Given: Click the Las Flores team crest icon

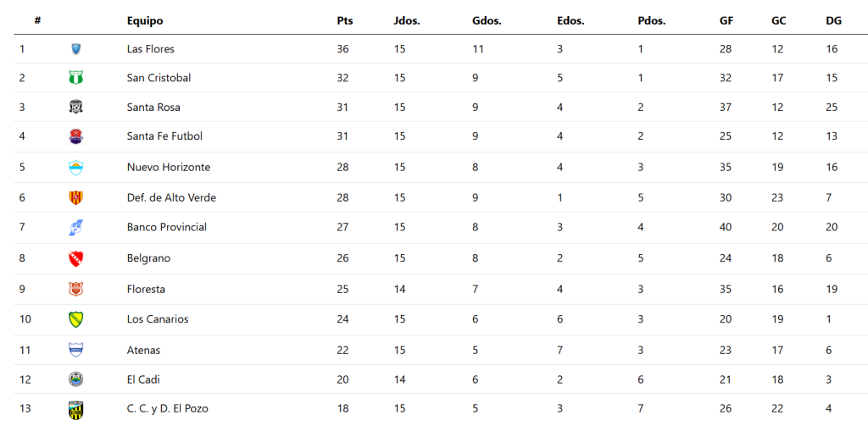Looking at the screenshot, I should (x=75, y=49).
